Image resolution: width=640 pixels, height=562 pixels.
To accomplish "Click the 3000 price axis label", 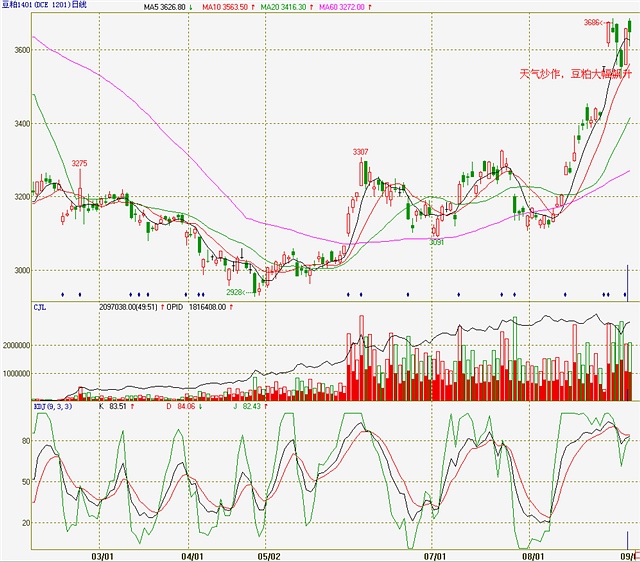I will coord(22,270).
